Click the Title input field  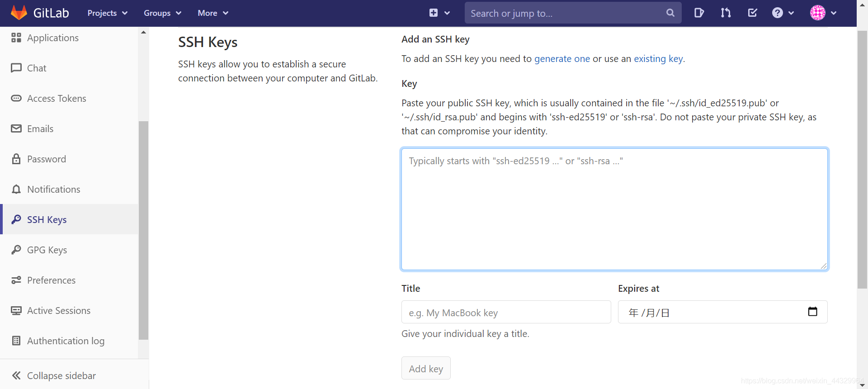[x=506, y=312]
